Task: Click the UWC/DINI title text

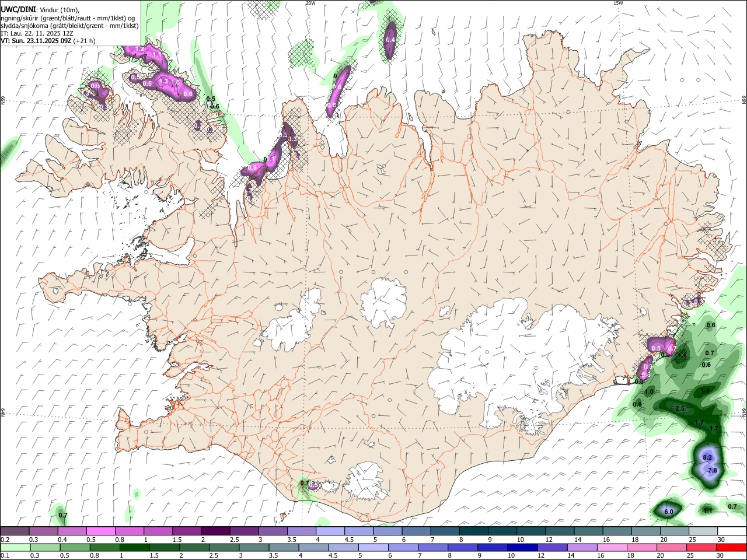Action: pyautogui.click(x=18, y=10)
